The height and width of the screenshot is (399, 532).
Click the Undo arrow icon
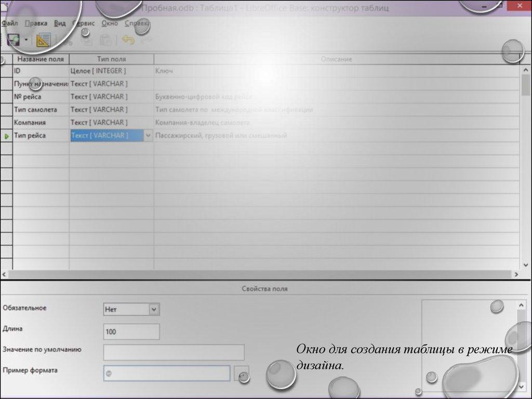click(128, 40)
